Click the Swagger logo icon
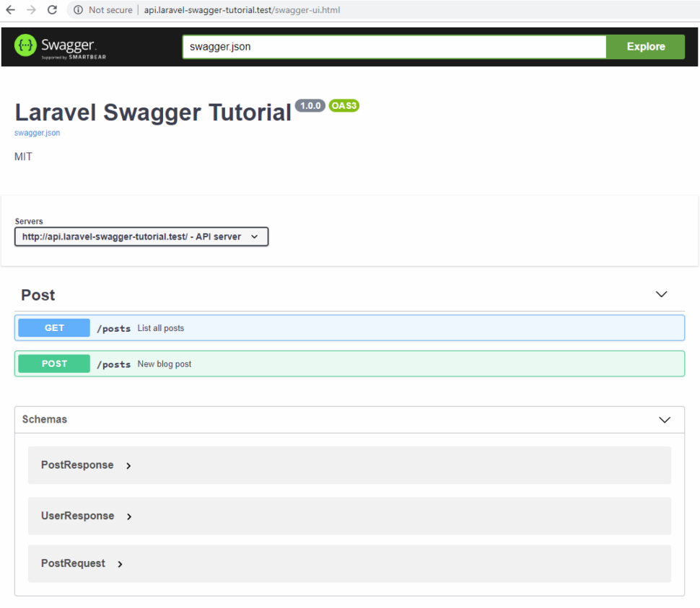 pyautogui.click(x=26, y=46)
